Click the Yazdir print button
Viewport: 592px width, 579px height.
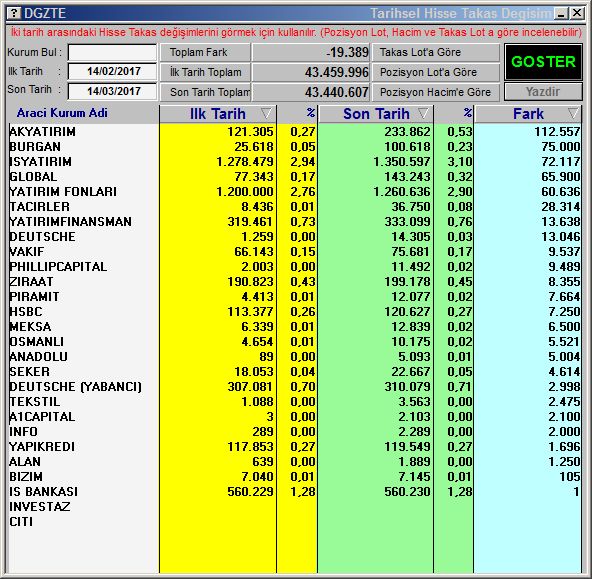click(543, 92)
